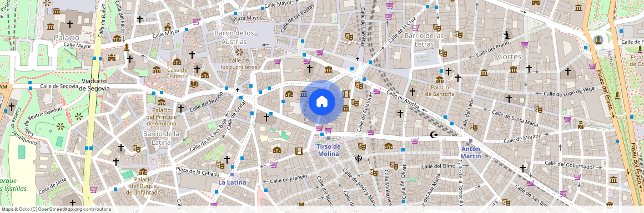The height and width of the screenshot is (213, 644).
Task: Click the building icon above Palacio del Príncipe de Anglona
Action: point(162,102)
